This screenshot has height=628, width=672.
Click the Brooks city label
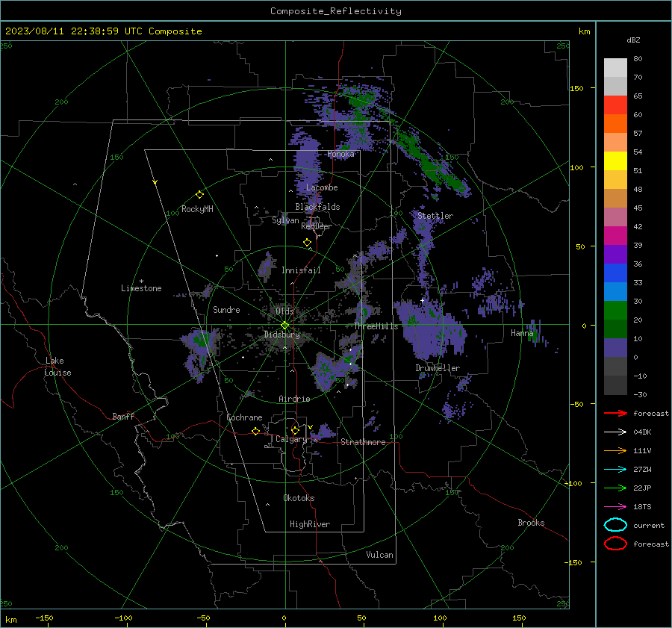point(531,523)
